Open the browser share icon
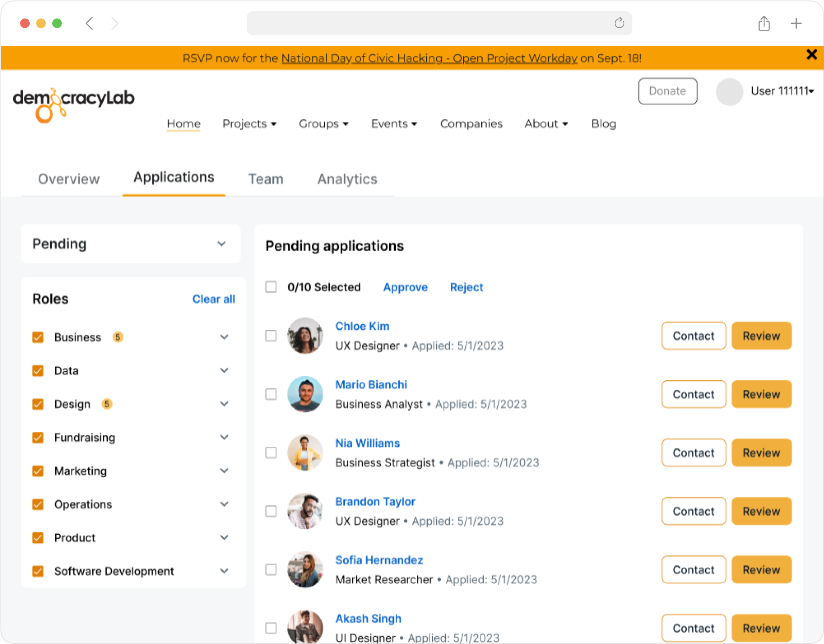Screen dimensions: 824x644 click(x=764, y=23)
